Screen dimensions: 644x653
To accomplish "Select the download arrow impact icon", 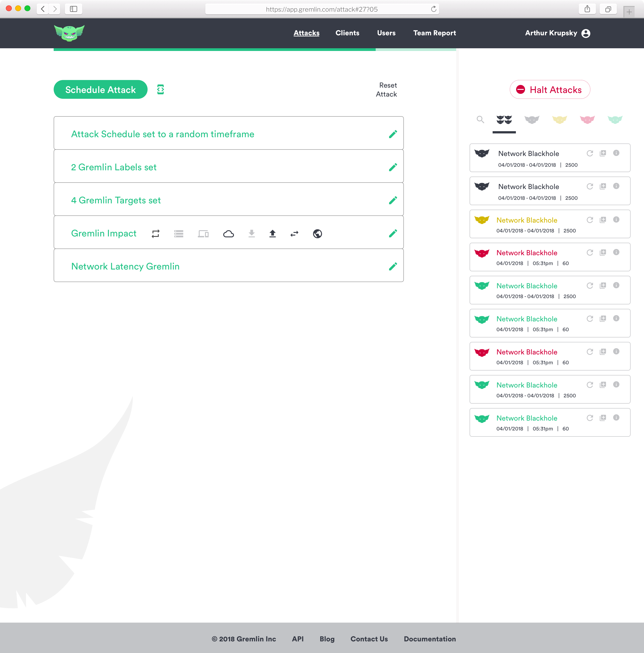I will pyautogui.click(x=252, y=234).
